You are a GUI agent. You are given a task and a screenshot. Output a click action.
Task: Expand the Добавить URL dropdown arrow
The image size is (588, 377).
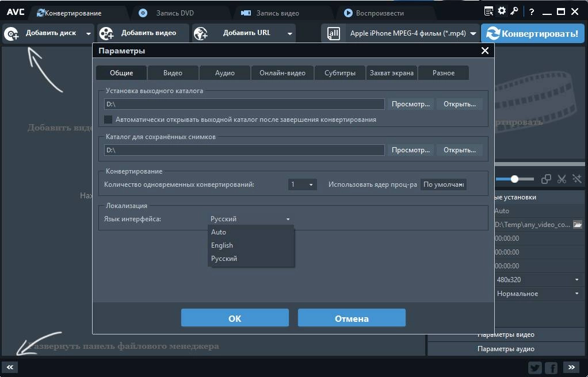coord(289,33)
